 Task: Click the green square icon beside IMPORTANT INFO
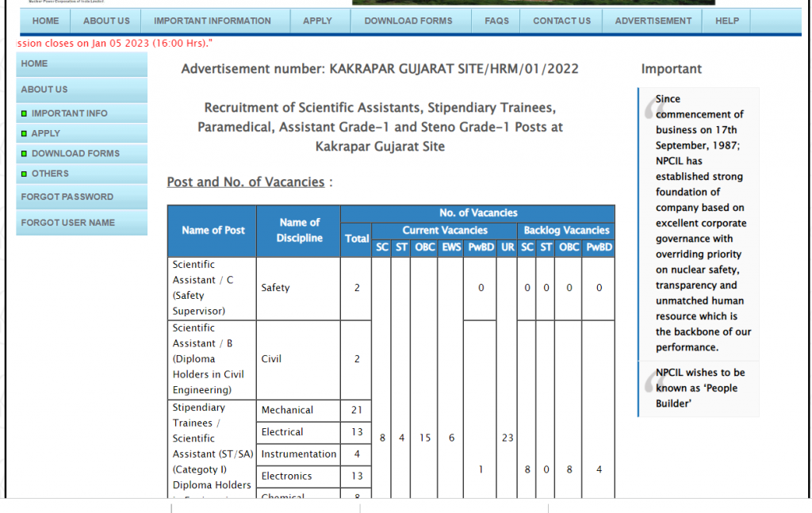[25, 113]
